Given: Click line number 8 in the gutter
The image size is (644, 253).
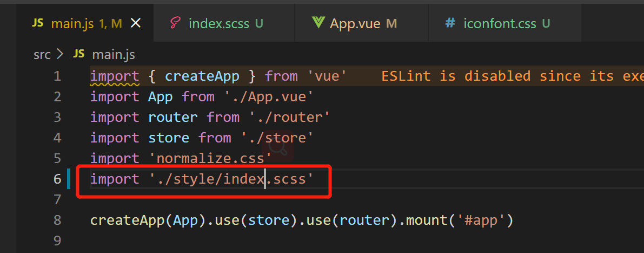Looking at the screenshot, I should [57, 220].
